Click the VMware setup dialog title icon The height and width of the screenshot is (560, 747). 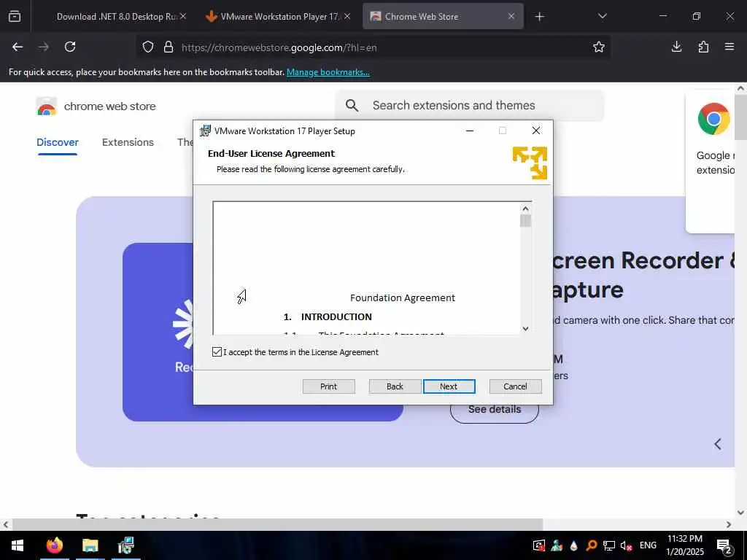pos(205,131)
